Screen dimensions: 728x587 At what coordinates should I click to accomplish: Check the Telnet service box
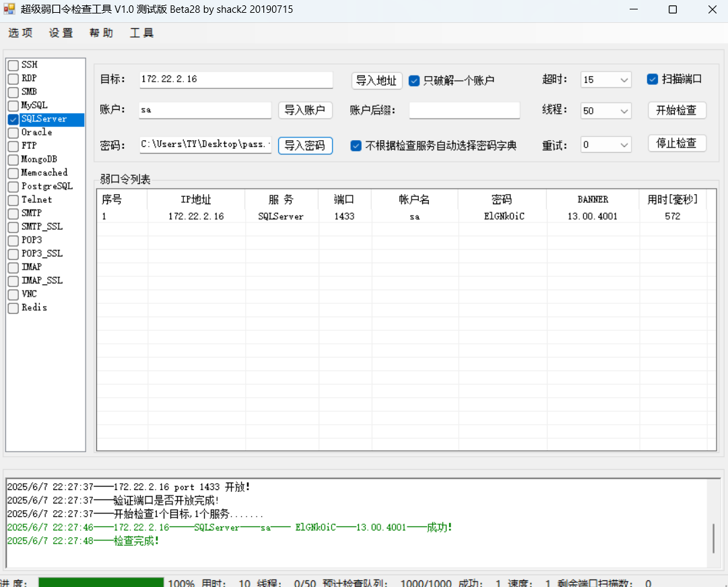[13, 200]
